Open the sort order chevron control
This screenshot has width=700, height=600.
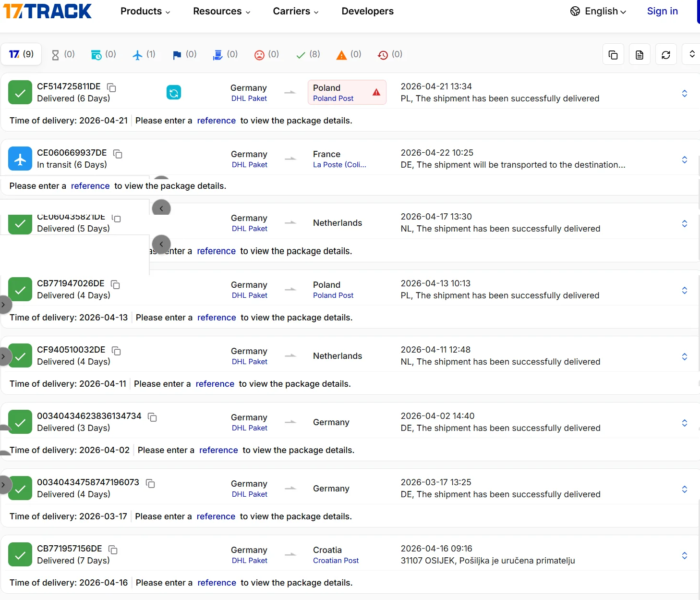(691, 54)
